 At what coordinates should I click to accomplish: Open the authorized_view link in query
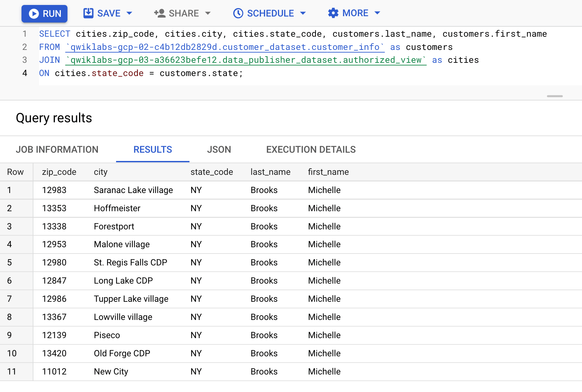point(246,60)
